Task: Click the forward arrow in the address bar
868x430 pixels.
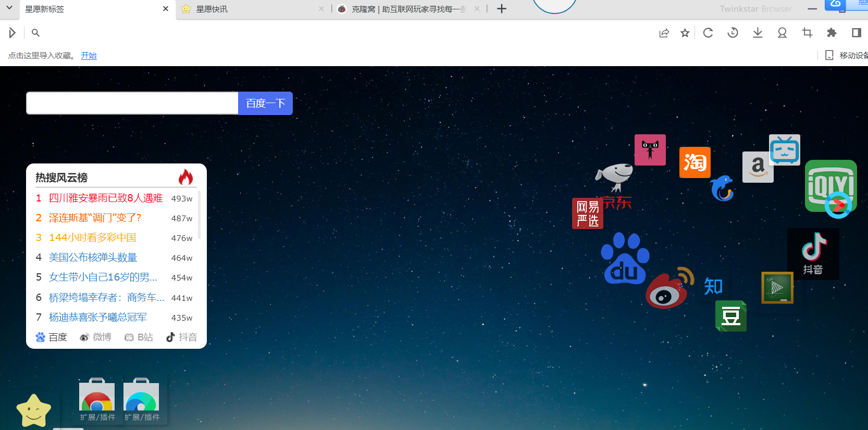Action: coord(12,33)
